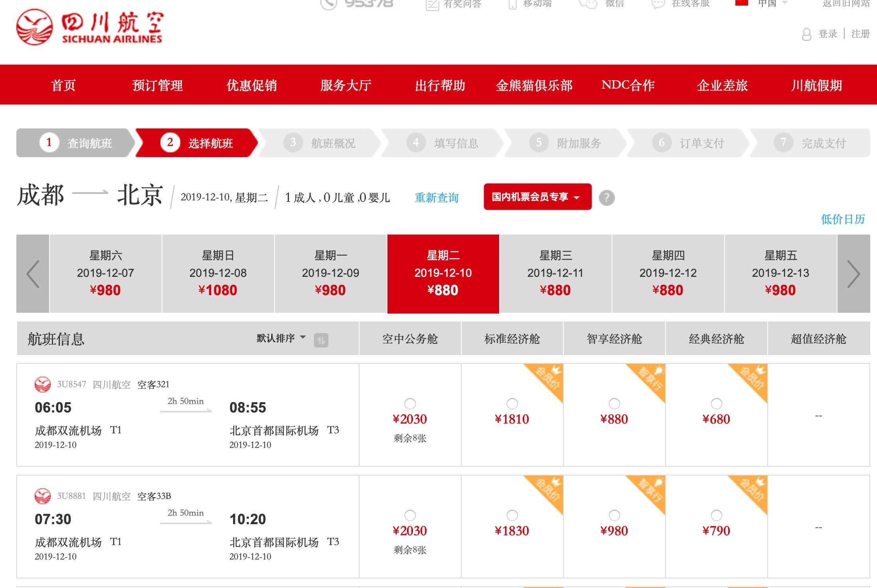
Task: Toggle sort order arrows icon
Action: (x=321, y=340)
